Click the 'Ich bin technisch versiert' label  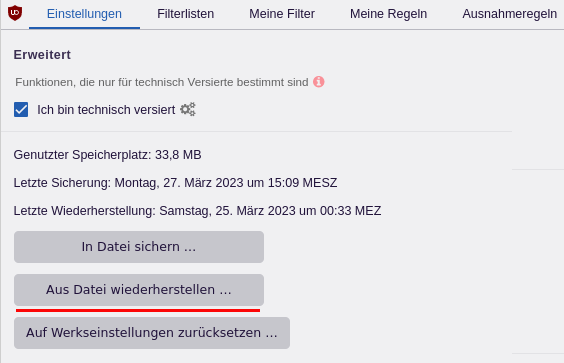coord(106,110)
